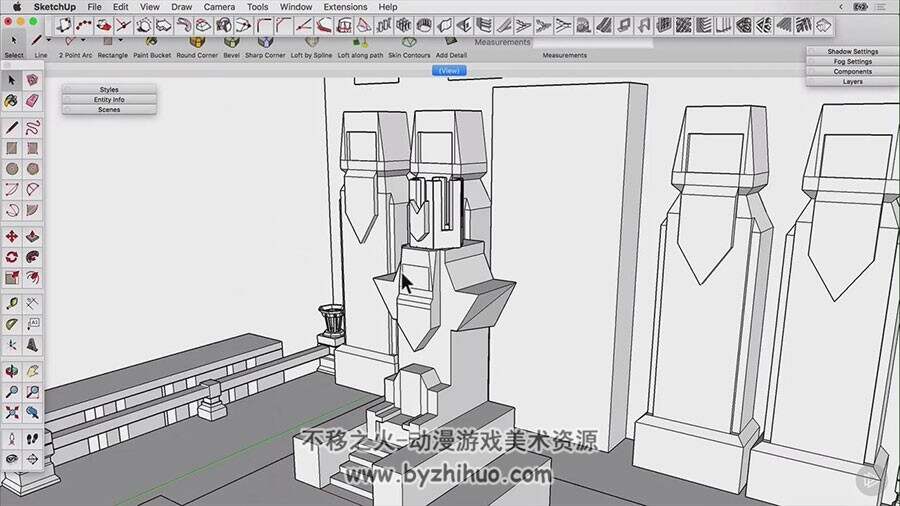Select the Protractor tool
This screenshot has height=506, width=900.
pos(12,324)
